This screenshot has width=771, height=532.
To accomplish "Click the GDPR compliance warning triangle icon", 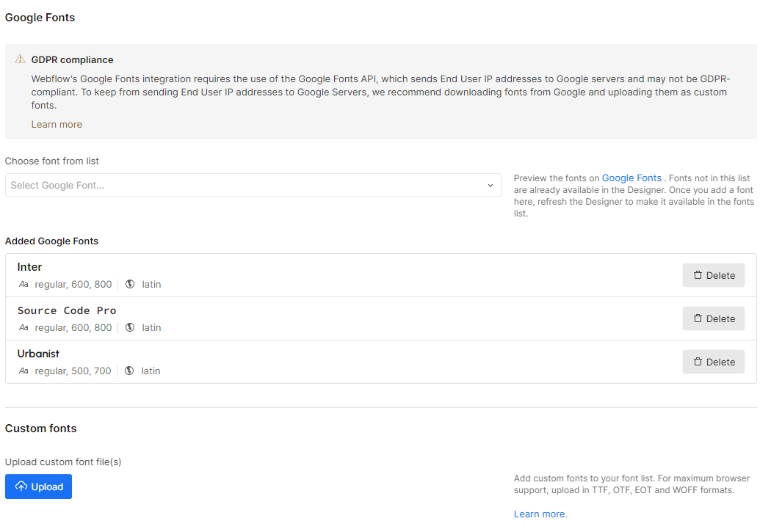I will pyautogui.click(x=20, y=59).
